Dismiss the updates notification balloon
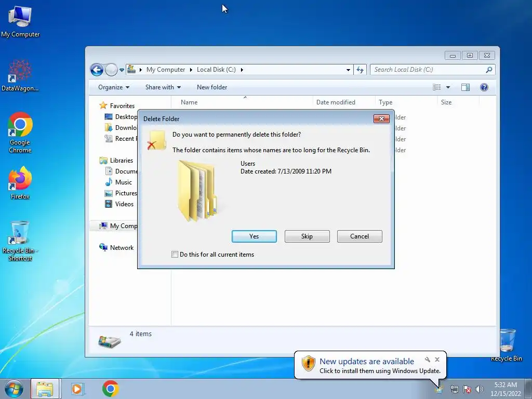The width and height of the screenshot is (532, 399). pos(437,360)
